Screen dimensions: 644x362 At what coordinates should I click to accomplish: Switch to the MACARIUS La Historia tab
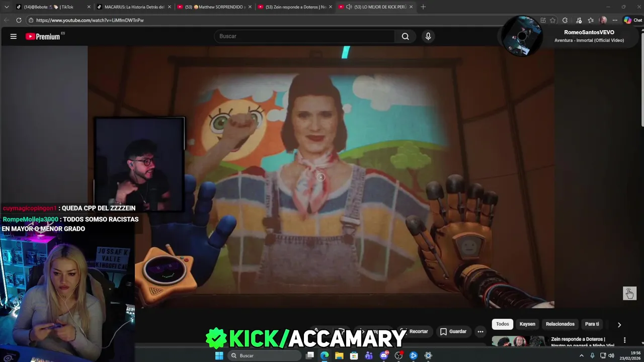pyautogui.click(x=134, y=7)
